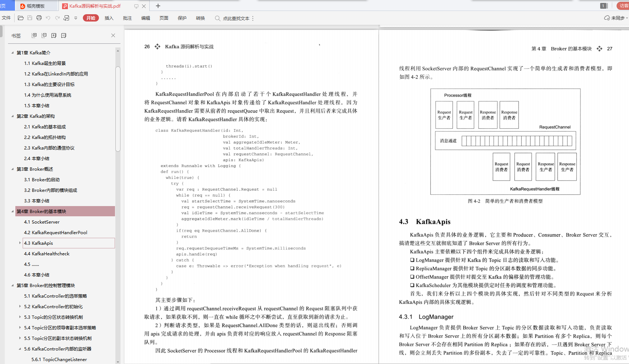Click the Undo arrow icon
The image size is (629, 364).
(x=48, y=18)
